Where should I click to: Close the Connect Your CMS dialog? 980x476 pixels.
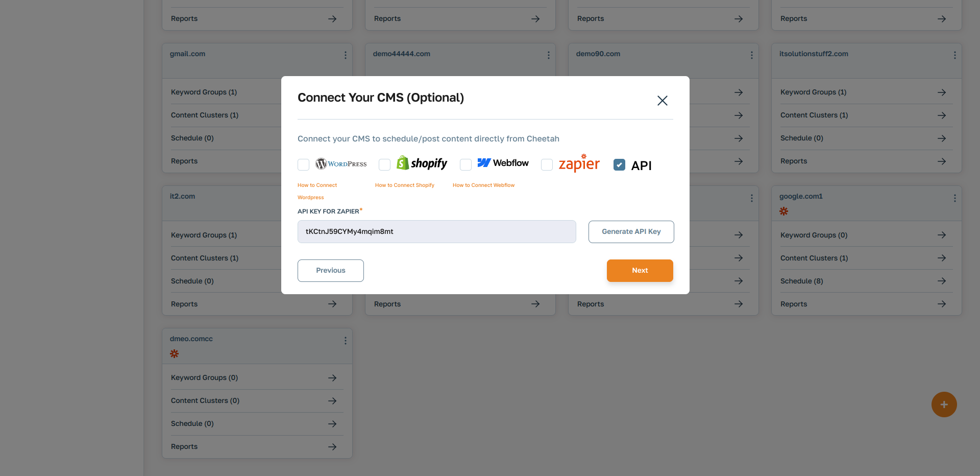click(662, 101)
